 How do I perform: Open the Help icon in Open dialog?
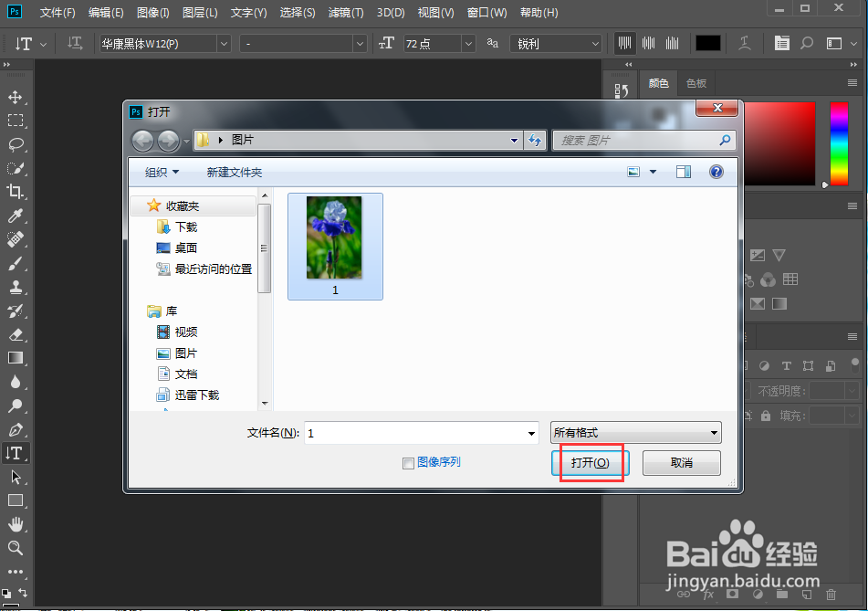(716, 172)
